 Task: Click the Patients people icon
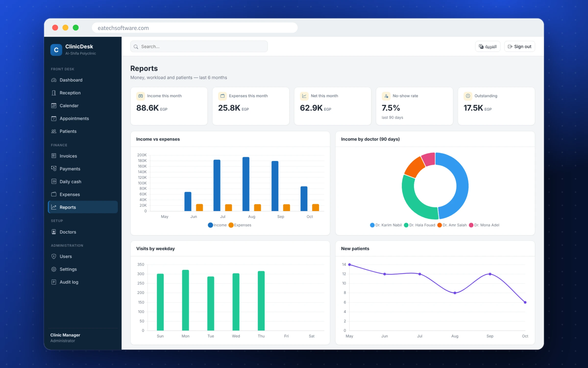[54, 131]
